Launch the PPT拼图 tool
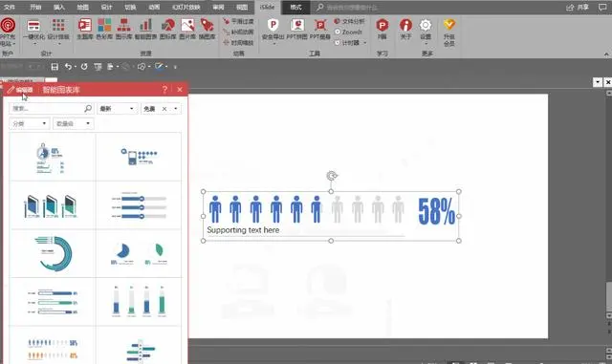 point(297,29)
